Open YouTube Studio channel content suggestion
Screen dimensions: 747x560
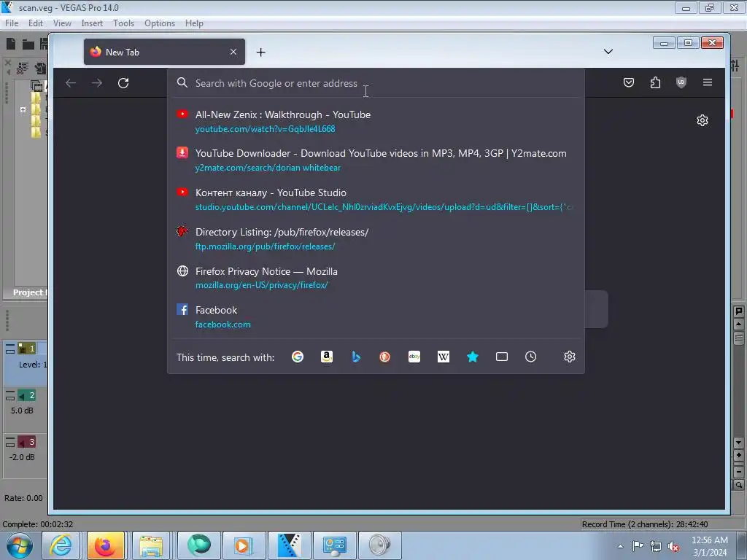pos(376,200)
